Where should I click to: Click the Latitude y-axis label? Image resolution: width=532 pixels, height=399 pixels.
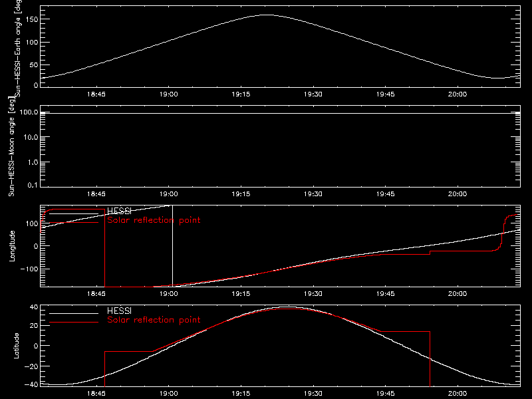pos(16,346)
